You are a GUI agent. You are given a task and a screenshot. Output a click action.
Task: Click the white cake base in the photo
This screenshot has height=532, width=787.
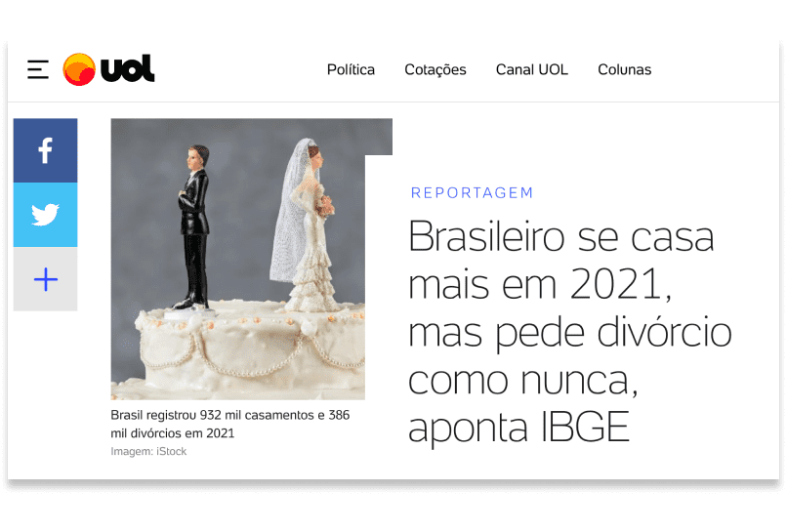[249, 351]
